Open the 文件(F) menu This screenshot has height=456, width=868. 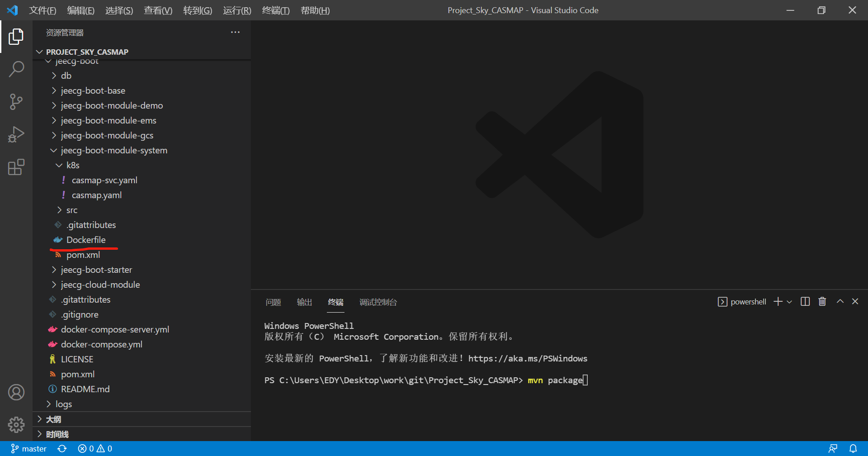[x=42, y=10]
